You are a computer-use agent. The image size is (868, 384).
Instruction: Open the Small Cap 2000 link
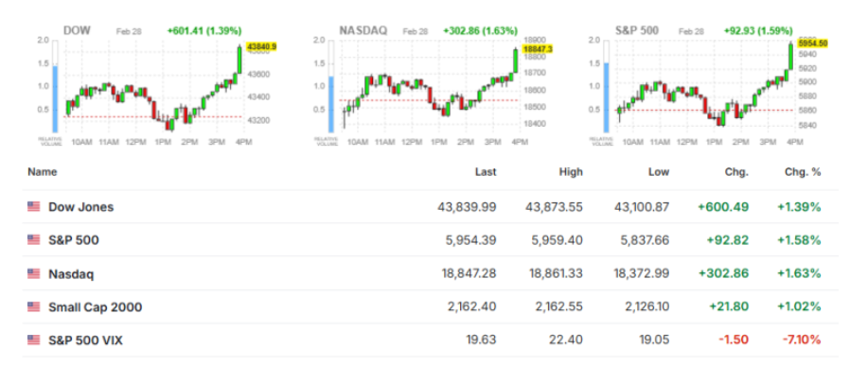(x=96, y=307)
